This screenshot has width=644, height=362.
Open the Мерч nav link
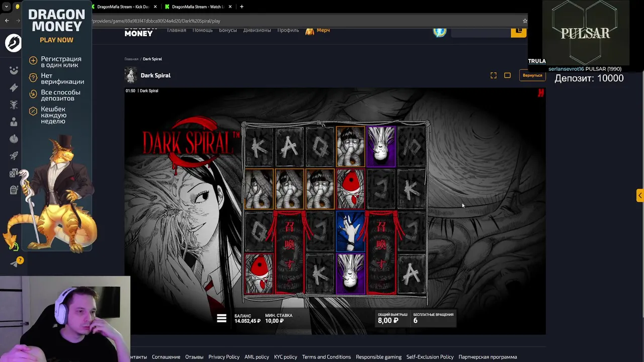tap(318, 31)
